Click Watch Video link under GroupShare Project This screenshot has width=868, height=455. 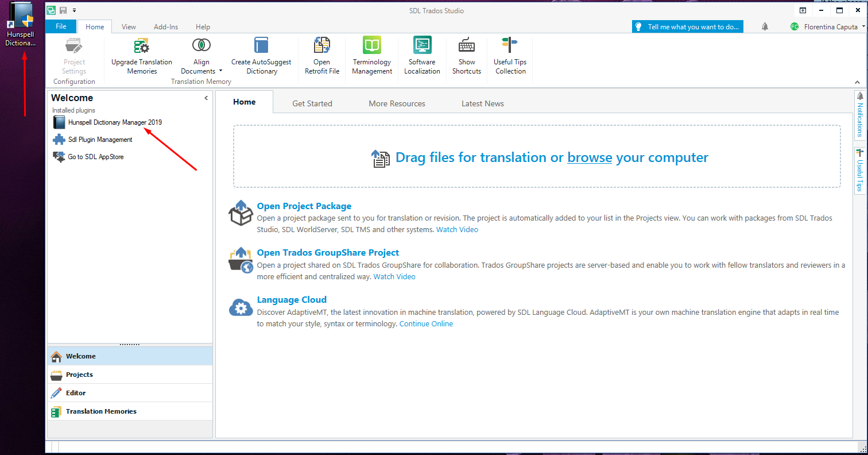pos(394,276)
